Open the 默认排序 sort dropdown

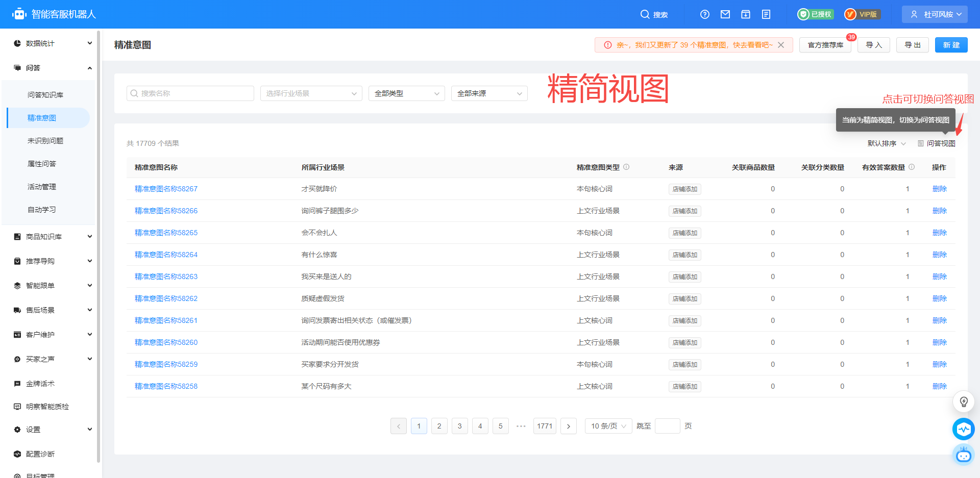click(x=887, y=143)
